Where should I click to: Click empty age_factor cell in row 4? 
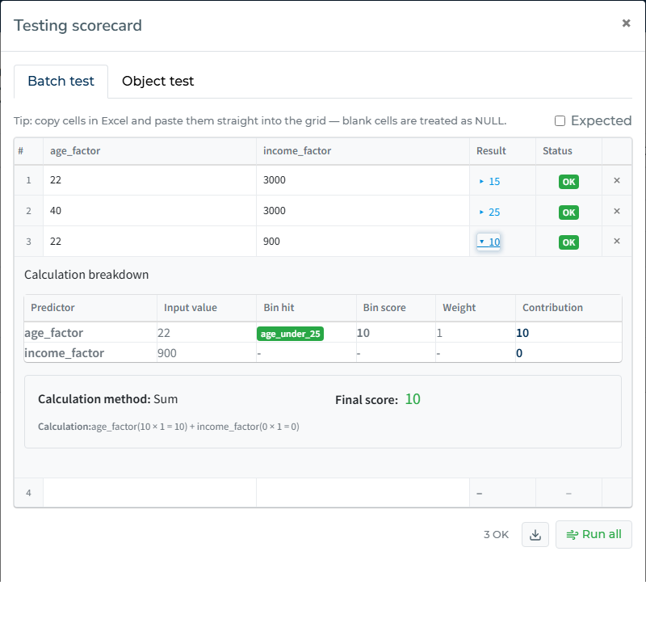[x=149, y=493]
